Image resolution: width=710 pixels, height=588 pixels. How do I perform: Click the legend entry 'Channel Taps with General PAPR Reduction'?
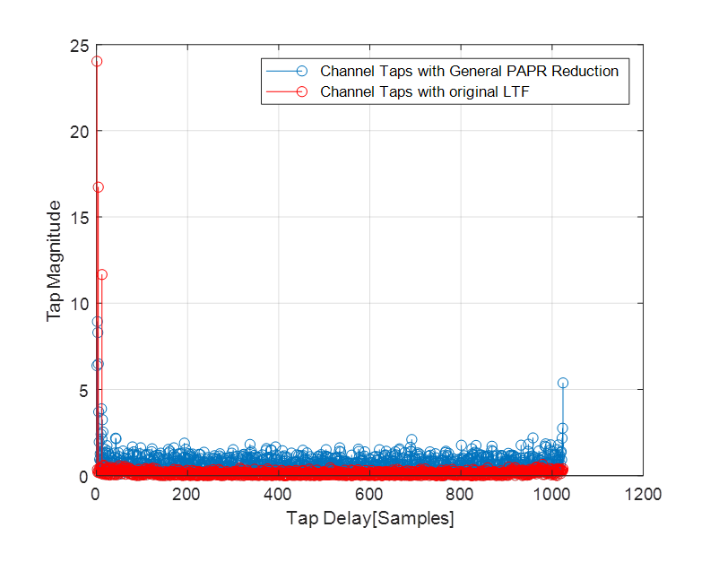coord(469,71)
